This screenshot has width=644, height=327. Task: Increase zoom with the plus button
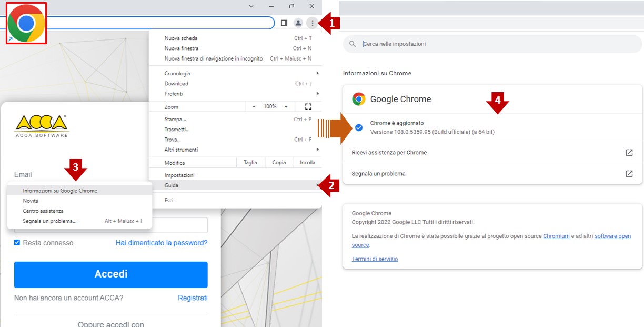point(286,106)
